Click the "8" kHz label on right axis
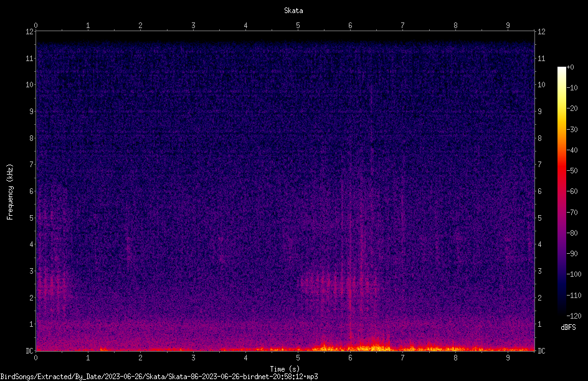 tap(539, 138)
